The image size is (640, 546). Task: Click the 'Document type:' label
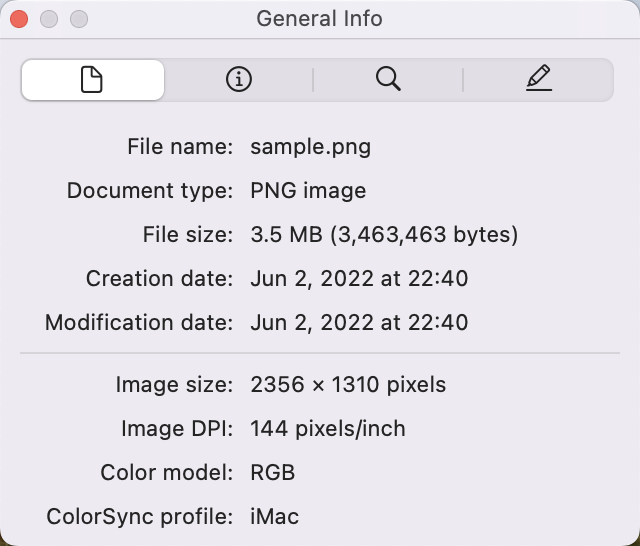click(150, 191)
